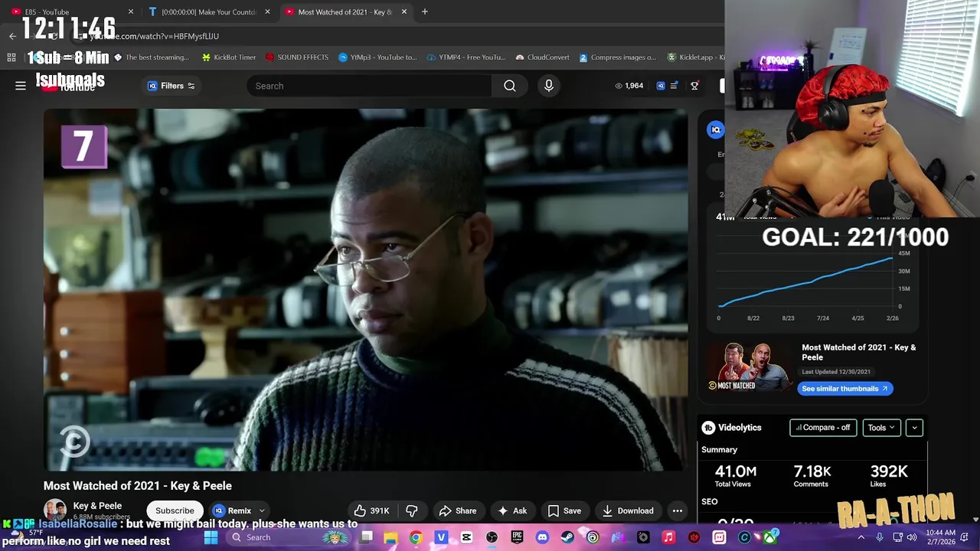The height and width of the screenshot is (551, 980).
Task: Open Key & Peele channel avatar
Action: (55, 510)
